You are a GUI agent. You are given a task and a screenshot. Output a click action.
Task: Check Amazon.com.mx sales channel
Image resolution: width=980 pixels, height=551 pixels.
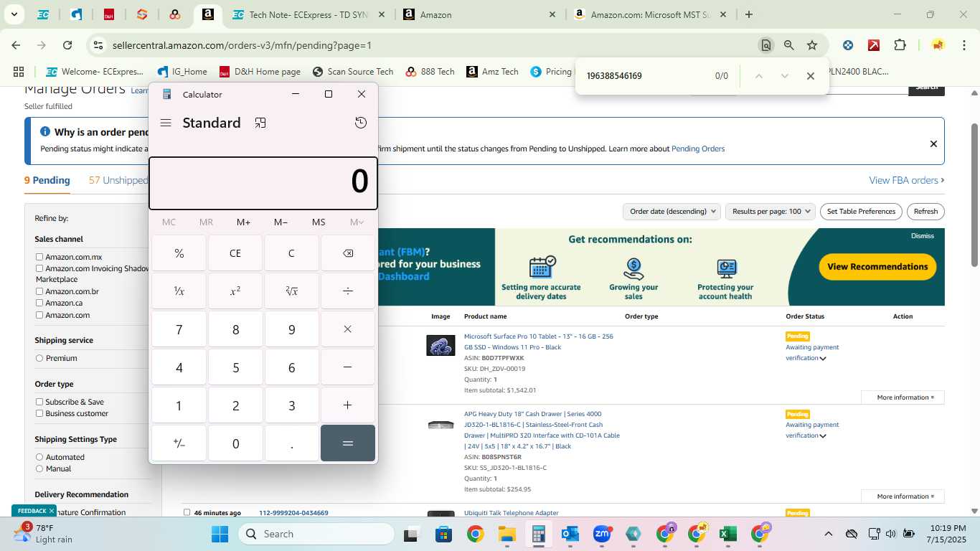tap(39, 257)
